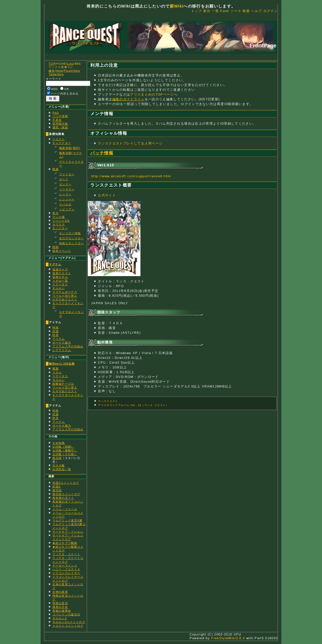This screenshot has height=644, width=322.
Task: Open the 差分 menu link
Action: point(207,11)
